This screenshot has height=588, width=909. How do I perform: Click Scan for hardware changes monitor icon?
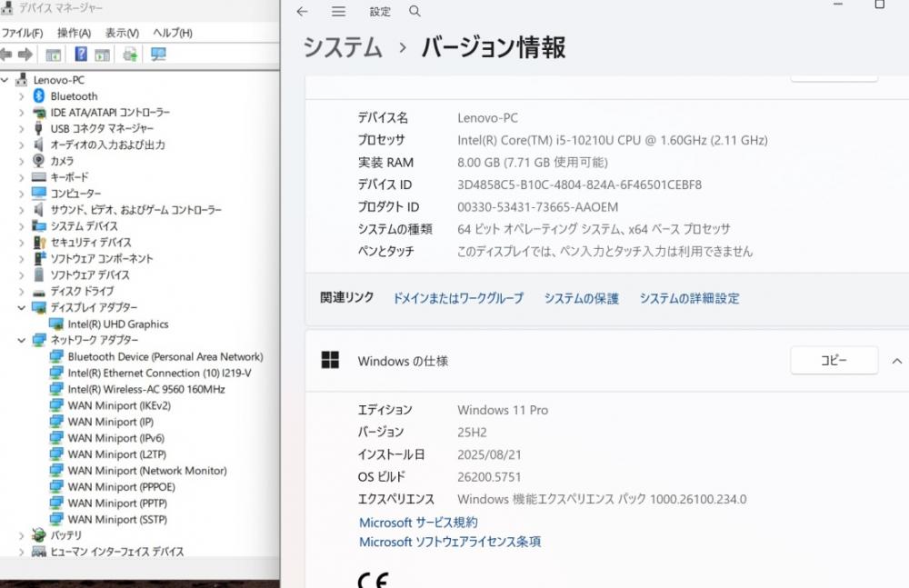[x=158, y=55]
